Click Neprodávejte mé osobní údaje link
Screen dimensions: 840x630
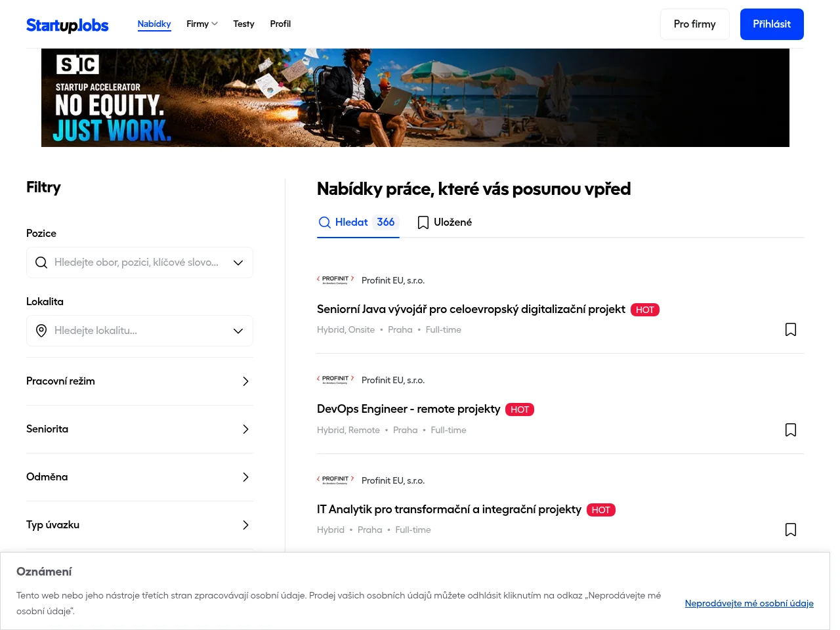[749, 603]
